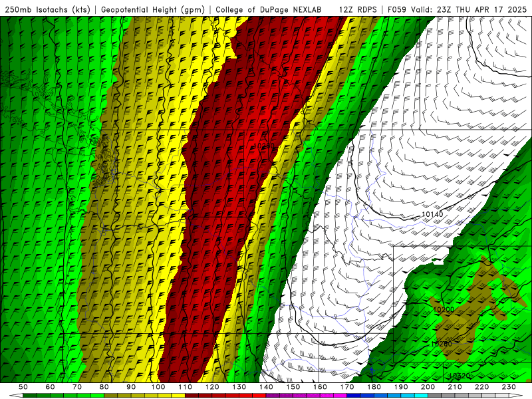The image size is (532, 399).
Task: Click the left arrow end of the color bar
Action: (16, 395)
